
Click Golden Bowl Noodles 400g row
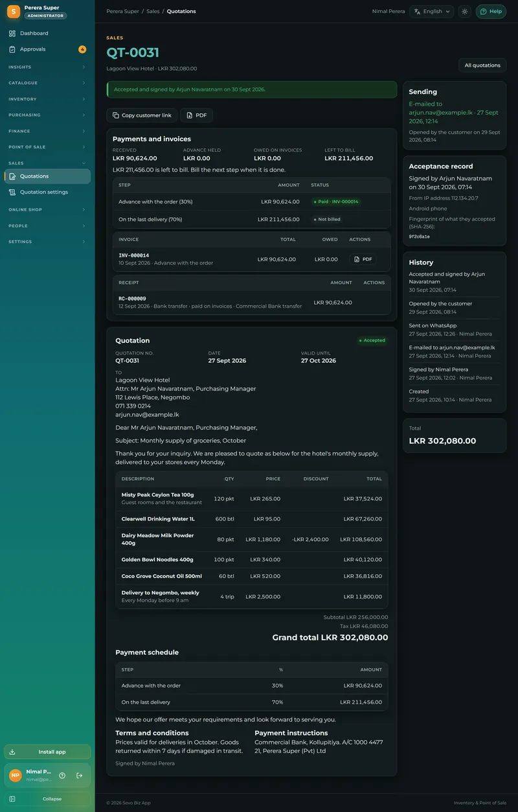(252, 559)
